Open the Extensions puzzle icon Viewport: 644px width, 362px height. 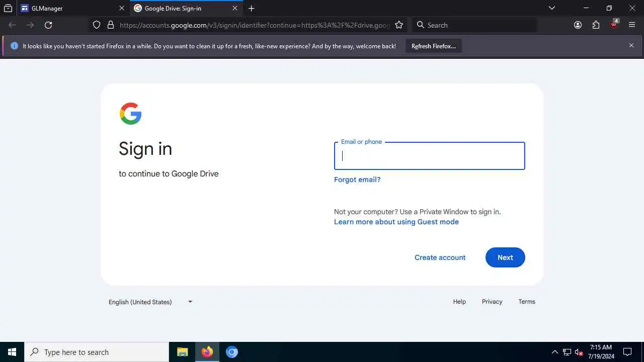coord(596,25)
